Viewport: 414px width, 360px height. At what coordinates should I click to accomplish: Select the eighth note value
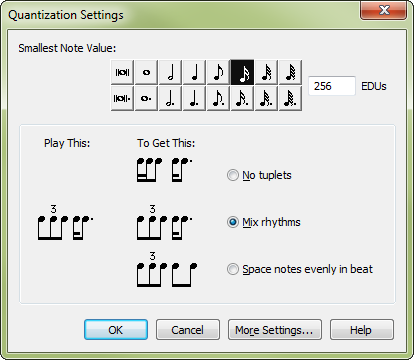click(218, 72)
